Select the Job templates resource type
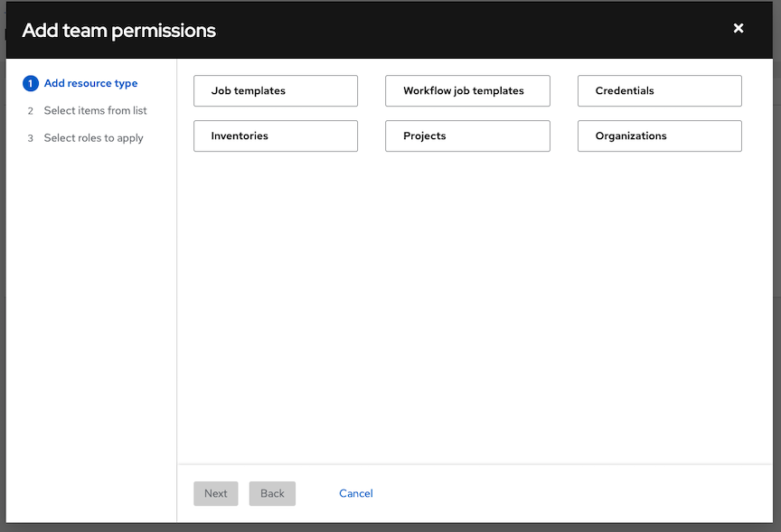The width and height of the screenshot is (781, 532). point(275,90)
